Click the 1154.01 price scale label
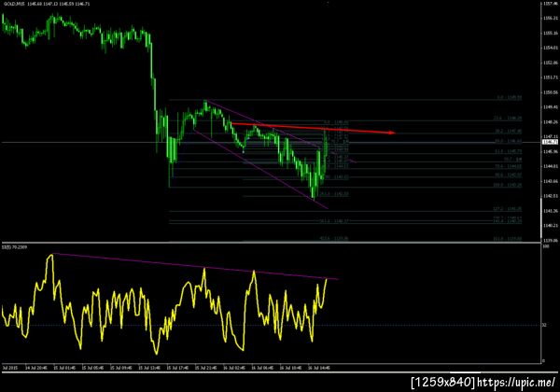 (551, 48)
